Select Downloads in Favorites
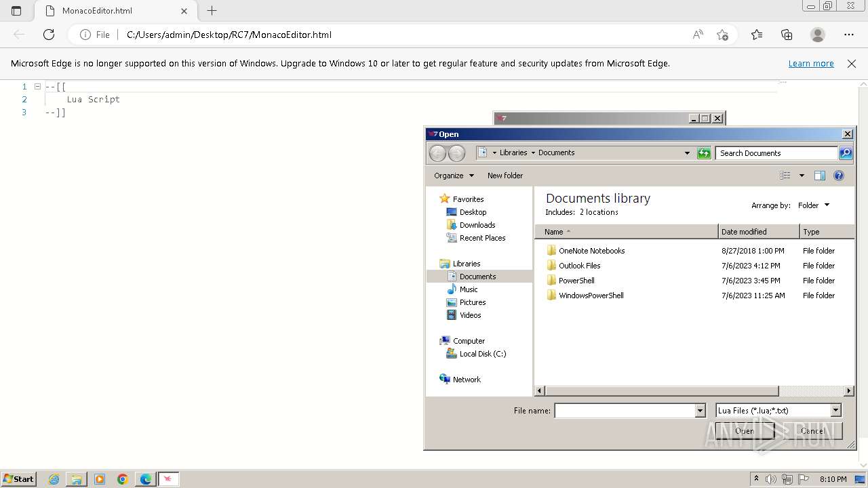 477,225
